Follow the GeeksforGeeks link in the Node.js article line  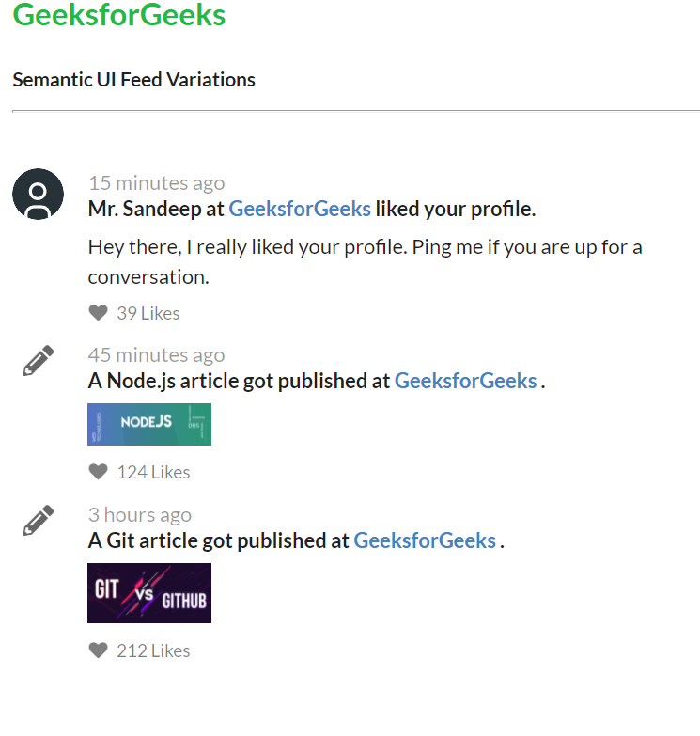[x=465, y=381]
